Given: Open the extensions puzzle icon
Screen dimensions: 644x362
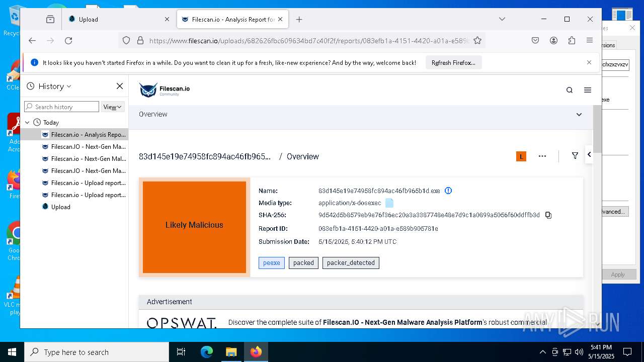Looking at the screenshot, I should pyautogui.click(x=572, y=41).
